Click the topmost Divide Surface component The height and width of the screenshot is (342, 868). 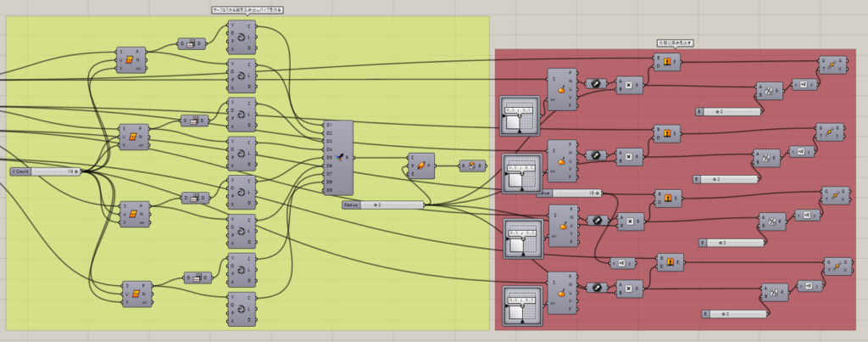tap(131, 60)
